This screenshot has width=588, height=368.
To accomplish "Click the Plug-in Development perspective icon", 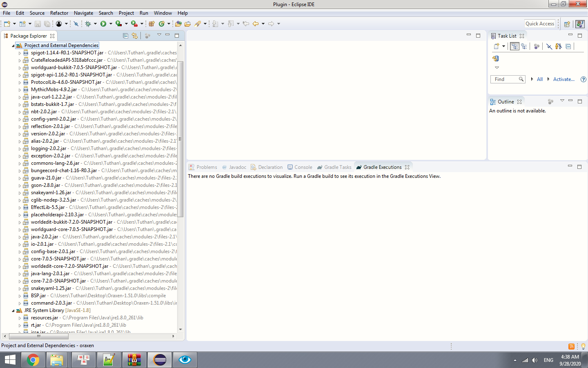I will (x=580, y=24).
